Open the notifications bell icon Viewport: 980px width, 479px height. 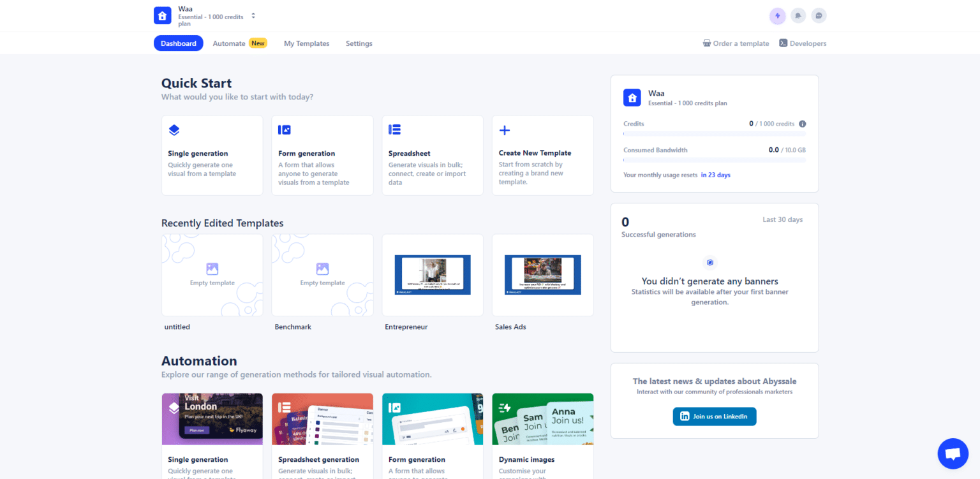point(798,16)
